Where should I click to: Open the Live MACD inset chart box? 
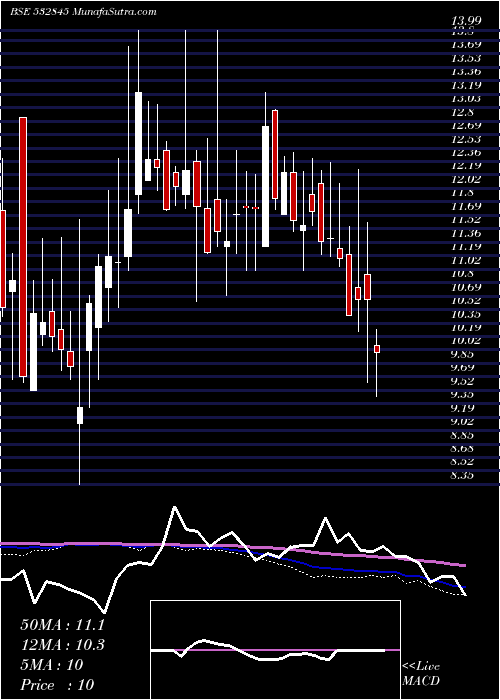pos(275,650)
